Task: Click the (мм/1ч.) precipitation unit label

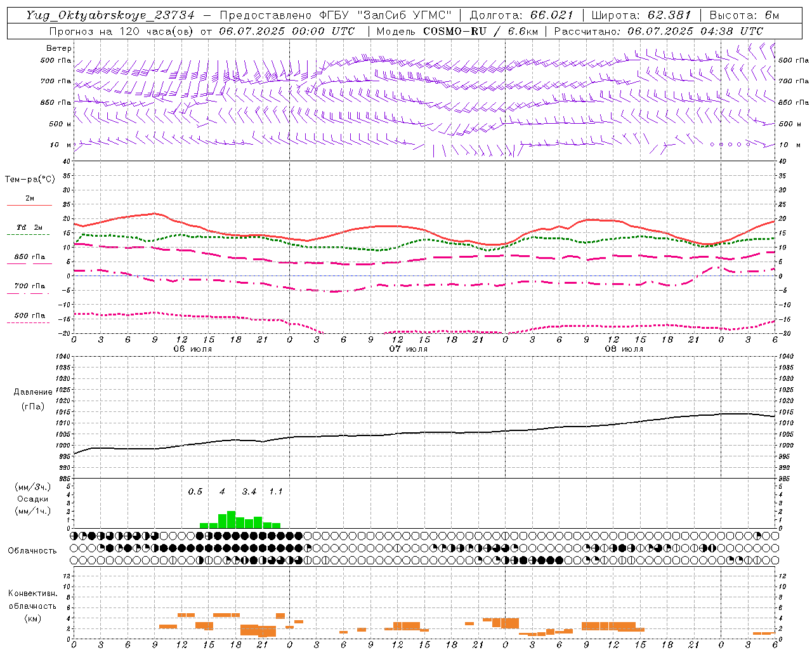Action: click(33, 511)
